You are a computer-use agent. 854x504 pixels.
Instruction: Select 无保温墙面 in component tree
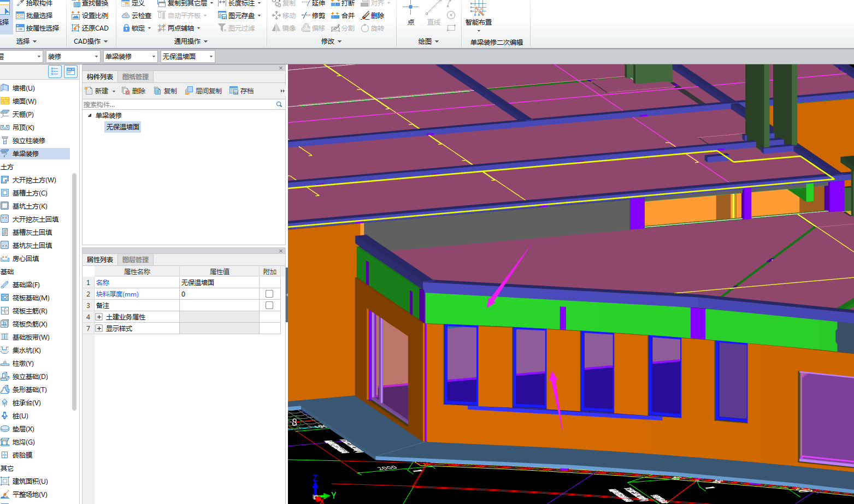123,127
